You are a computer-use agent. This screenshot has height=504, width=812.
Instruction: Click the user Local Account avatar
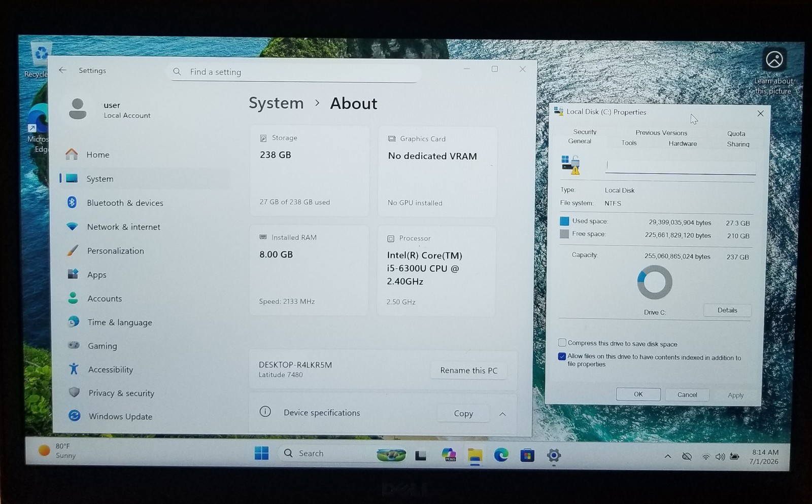(78, 109)
